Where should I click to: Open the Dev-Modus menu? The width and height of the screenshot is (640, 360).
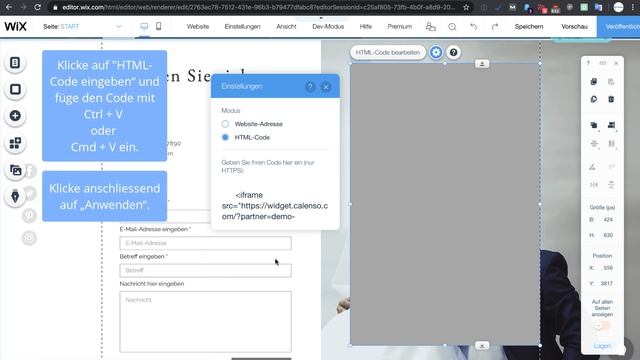tap(328, 27)
